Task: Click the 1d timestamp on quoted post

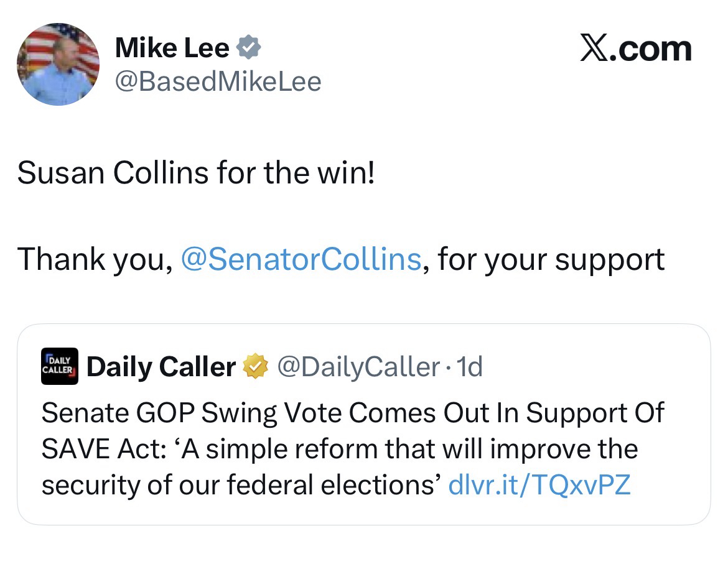Action: (x=469, y=367)
